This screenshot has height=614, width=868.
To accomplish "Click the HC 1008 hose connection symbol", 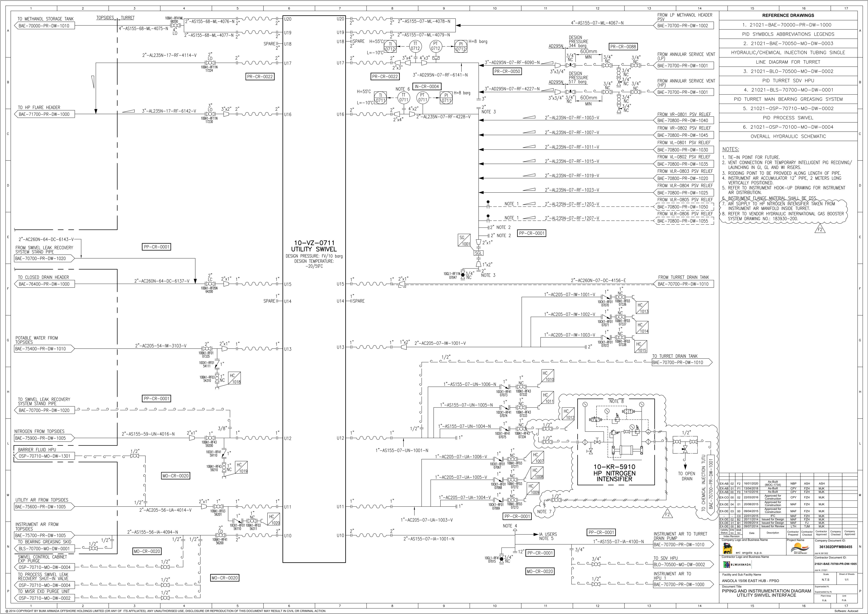I will [537, 473].
